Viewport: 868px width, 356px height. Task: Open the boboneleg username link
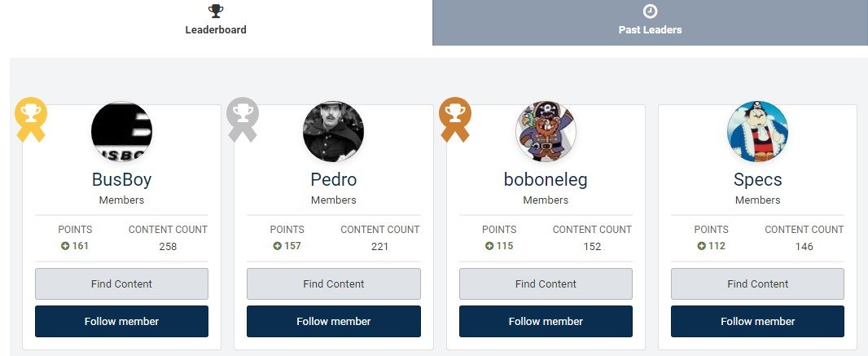tap(546, 179)
